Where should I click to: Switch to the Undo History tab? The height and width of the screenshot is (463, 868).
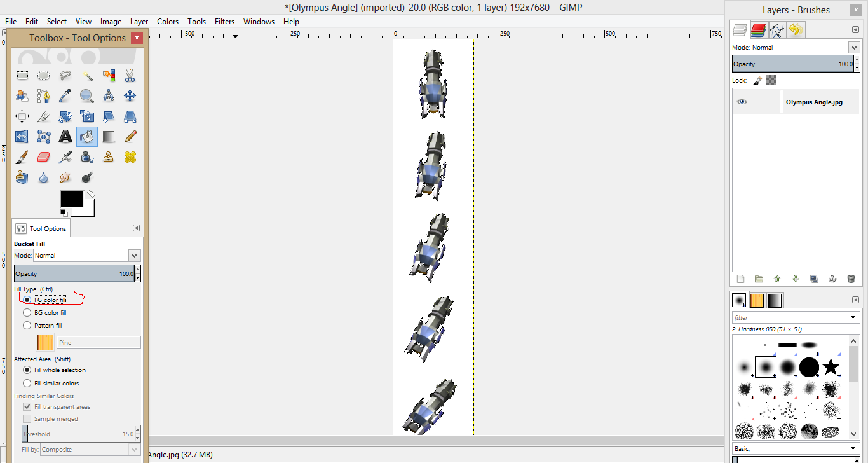796,30
